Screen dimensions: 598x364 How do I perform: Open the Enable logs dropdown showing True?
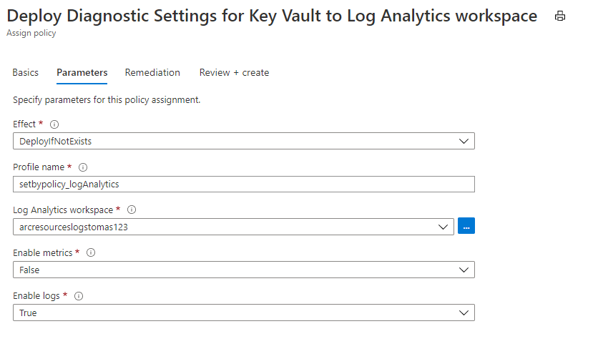tap(244, 313)
